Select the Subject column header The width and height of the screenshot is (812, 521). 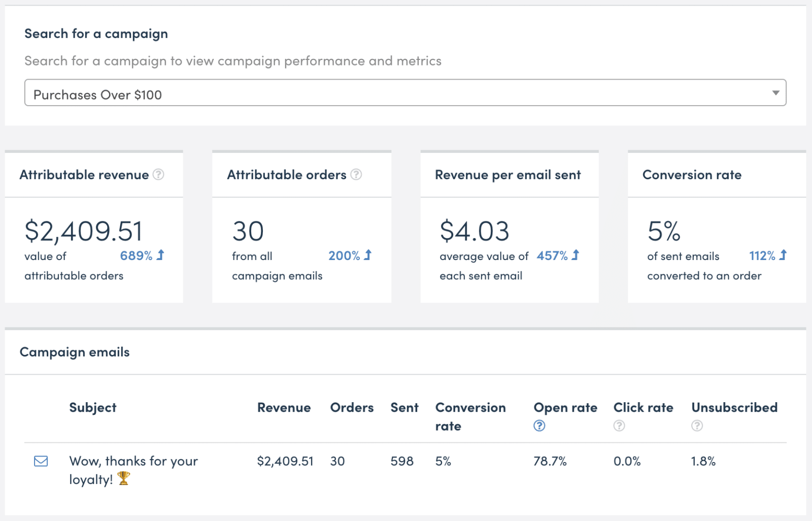(x=93, y=407)
